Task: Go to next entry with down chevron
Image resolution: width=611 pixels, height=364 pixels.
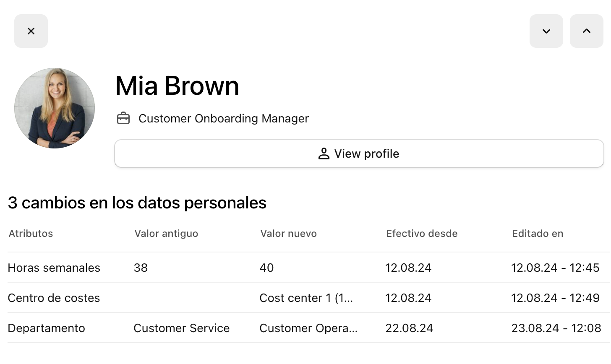Action: pyautogui.click(x=546, y=31)
